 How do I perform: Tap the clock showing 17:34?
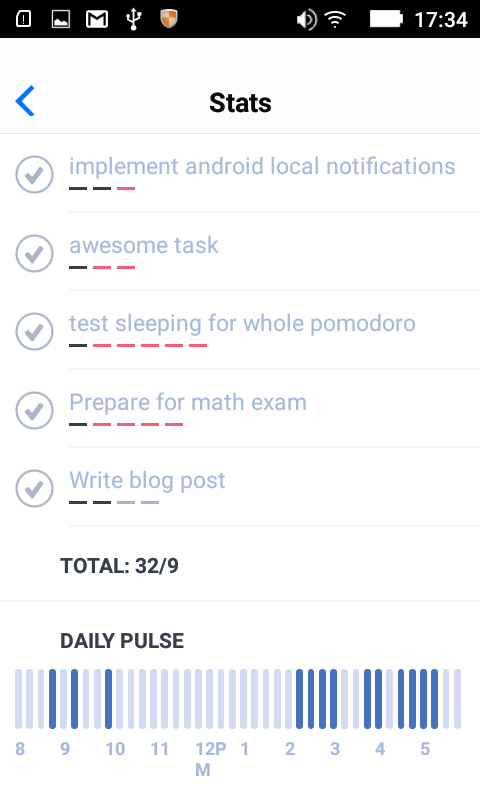pyautogui.click(x=441, y=20)
